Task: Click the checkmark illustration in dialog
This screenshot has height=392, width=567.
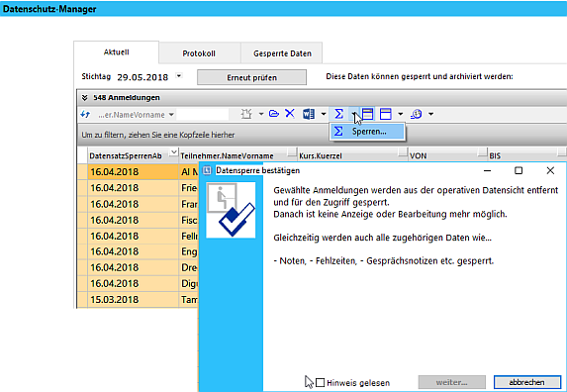Action: click(231, 210)
